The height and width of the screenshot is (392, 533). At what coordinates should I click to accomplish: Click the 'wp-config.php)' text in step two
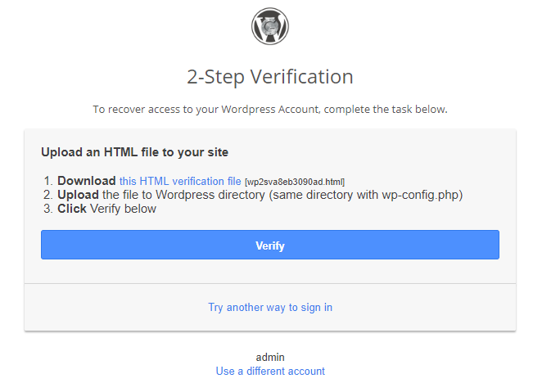[422, 195]
